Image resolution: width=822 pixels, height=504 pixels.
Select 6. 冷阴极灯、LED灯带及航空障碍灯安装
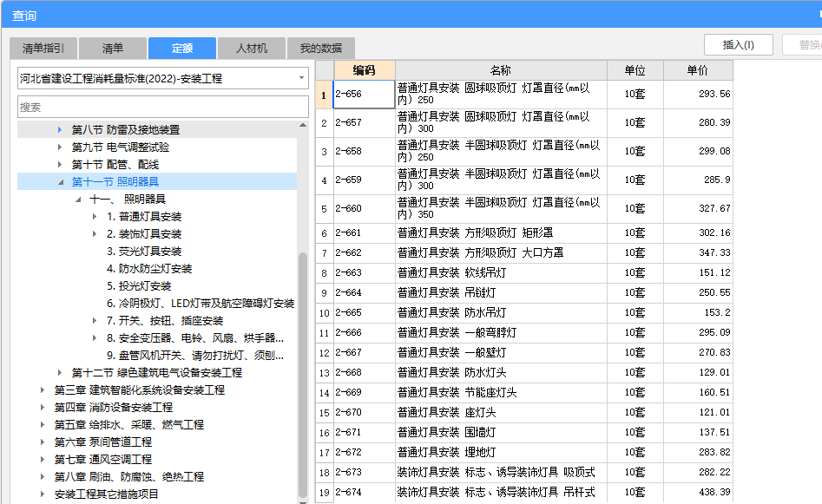(201, 304)
